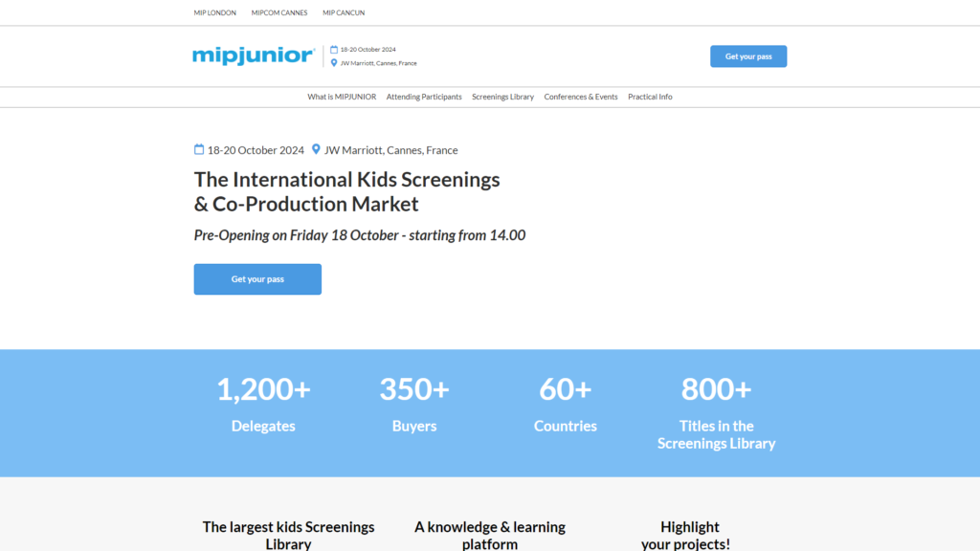
Task: Click the calendar icon beside hero date
Action: [x=199, y=149]
